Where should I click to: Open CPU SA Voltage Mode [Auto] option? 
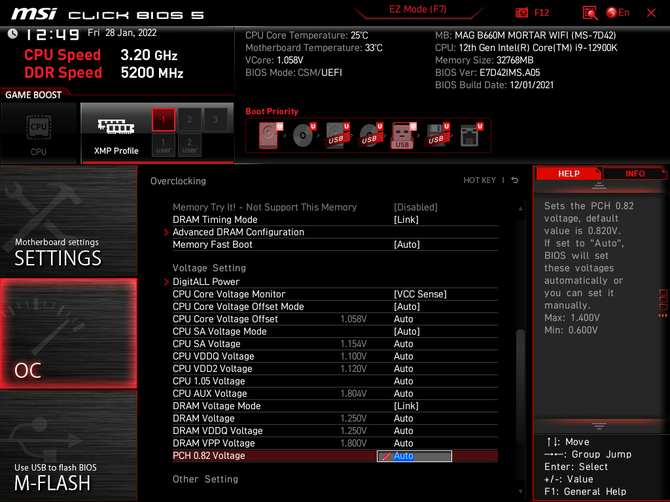click(x=406, y=331)
